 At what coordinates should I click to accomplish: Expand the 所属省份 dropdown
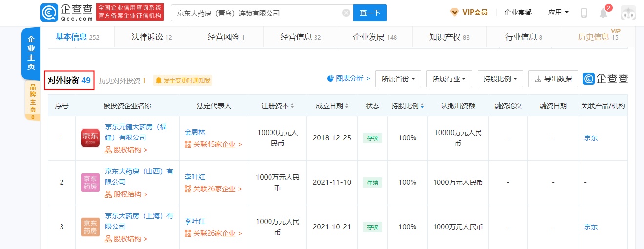coord(398,79)
